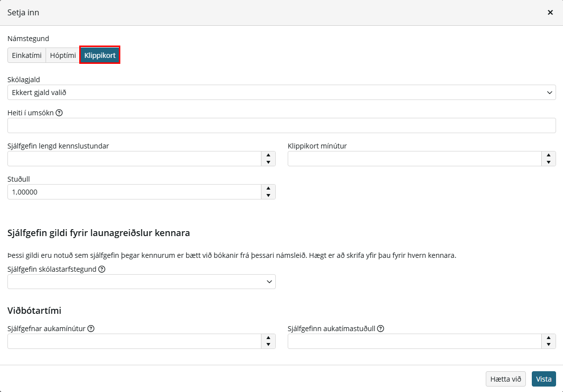Close the Setja inn dialog
The image size is (563, 392).
click(x=550, y=12)
